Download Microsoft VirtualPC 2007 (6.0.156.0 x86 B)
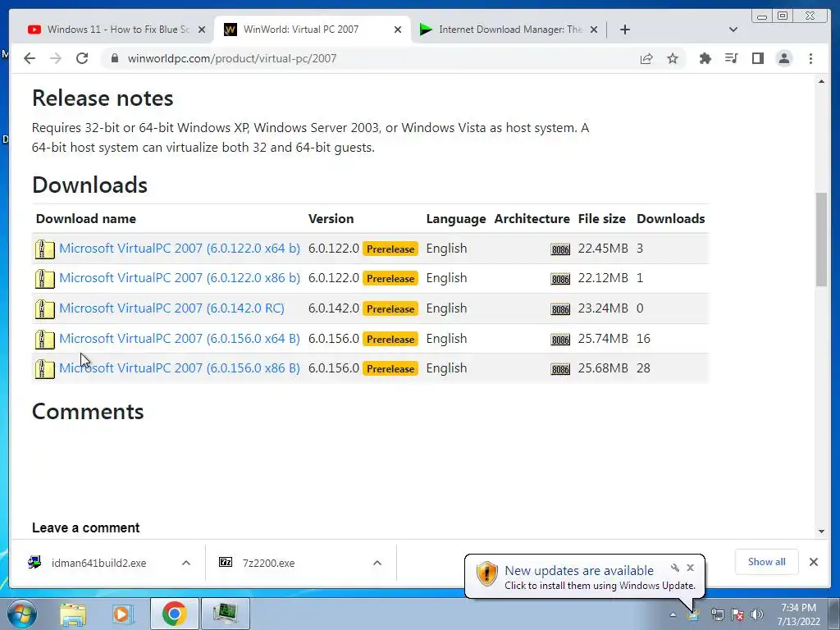This screenshot has height=630, width=840. pyautogui.click(x=180, y=368)
